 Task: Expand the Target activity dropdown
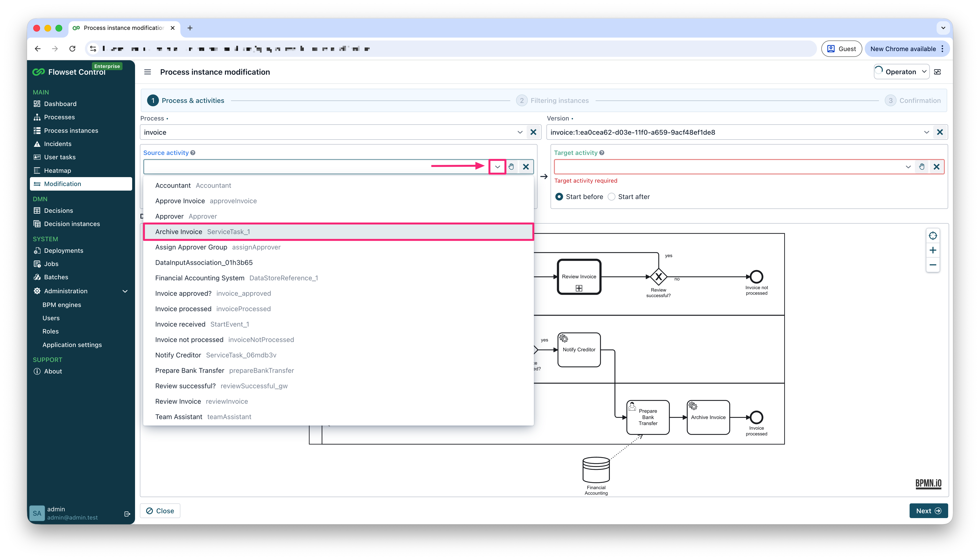pos(908,167)
